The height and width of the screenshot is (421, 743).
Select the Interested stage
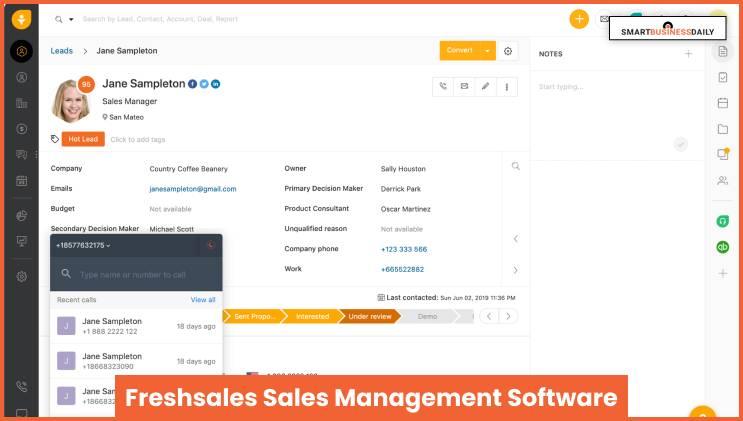(312, 316)
